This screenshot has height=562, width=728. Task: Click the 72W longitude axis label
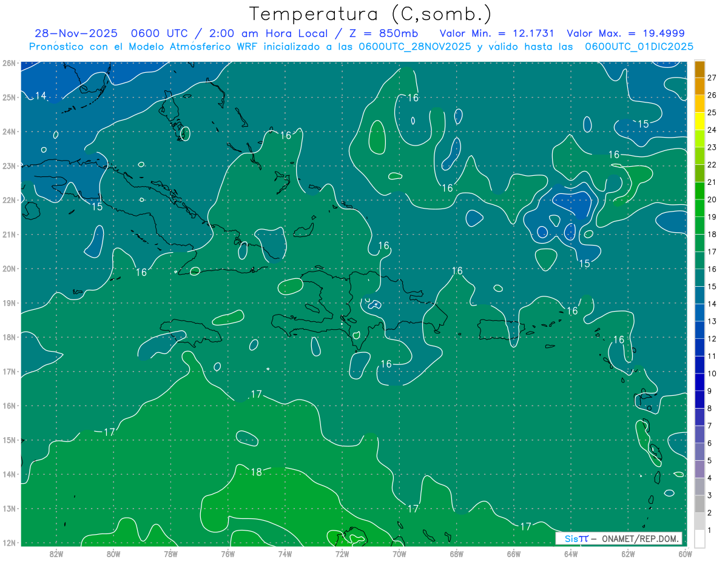[342, 554]
